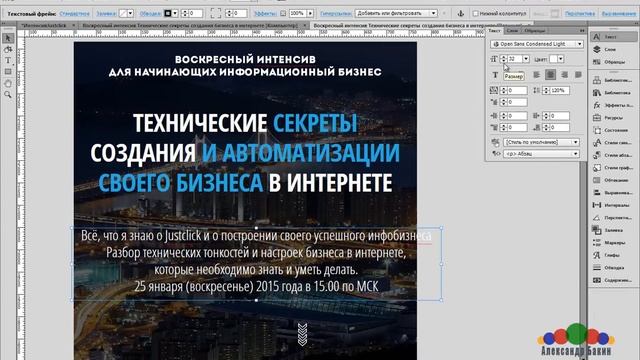640x360 pixels.
Task: Toggle right text alignment
Action: pos(564,75)
